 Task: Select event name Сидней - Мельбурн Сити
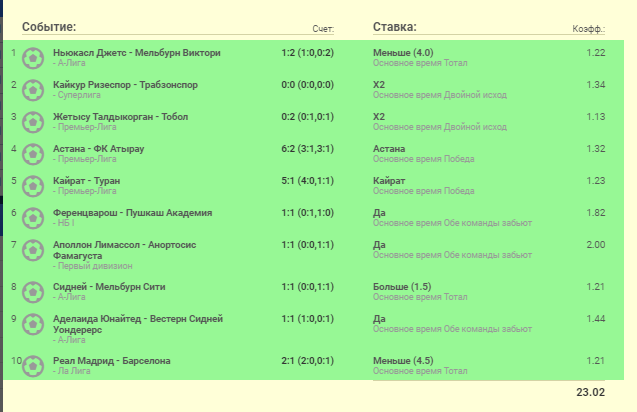[109, 287]
